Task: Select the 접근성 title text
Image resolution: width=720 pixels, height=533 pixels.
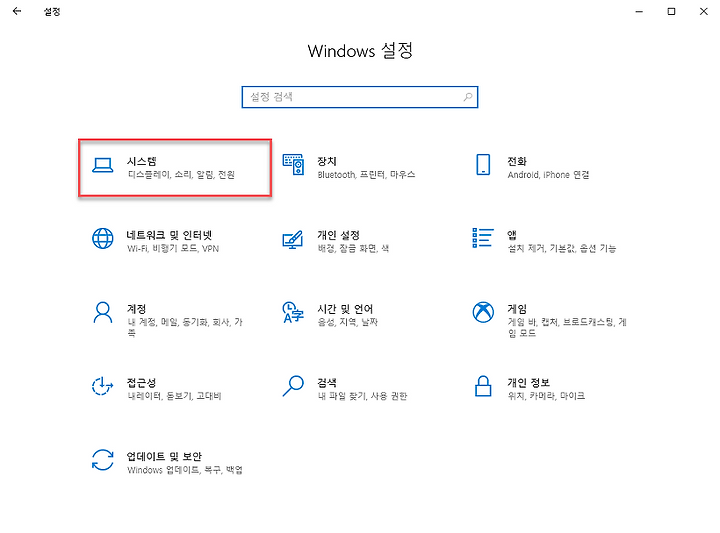Action: click(x=141, y=382)
